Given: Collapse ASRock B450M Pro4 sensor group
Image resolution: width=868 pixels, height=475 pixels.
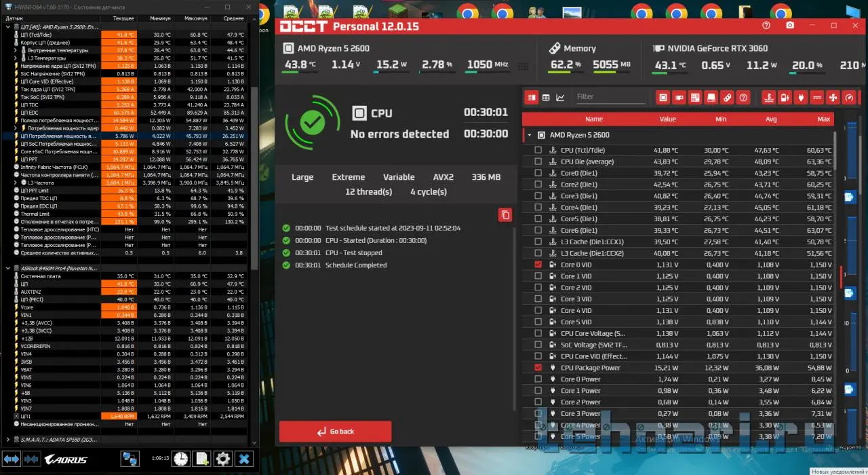Looking at the screenshot, I should click(8, 268).
